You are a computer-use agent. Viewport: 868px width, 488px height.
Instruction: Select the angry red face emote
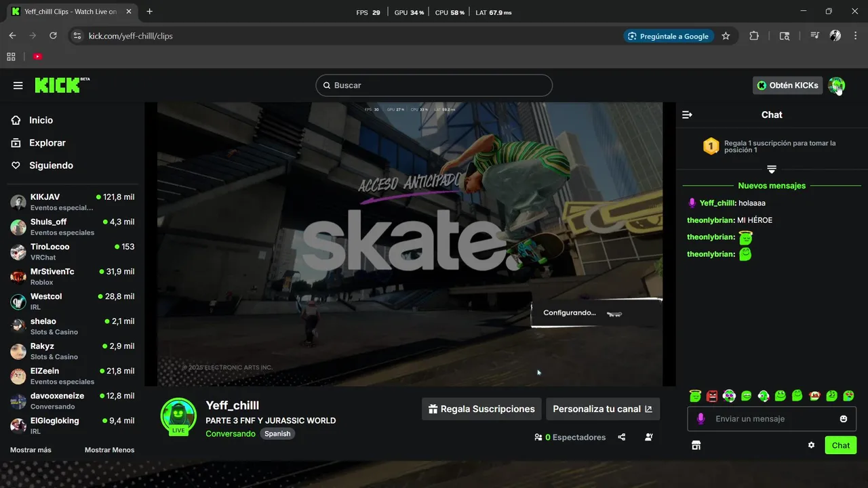point(712,396)
